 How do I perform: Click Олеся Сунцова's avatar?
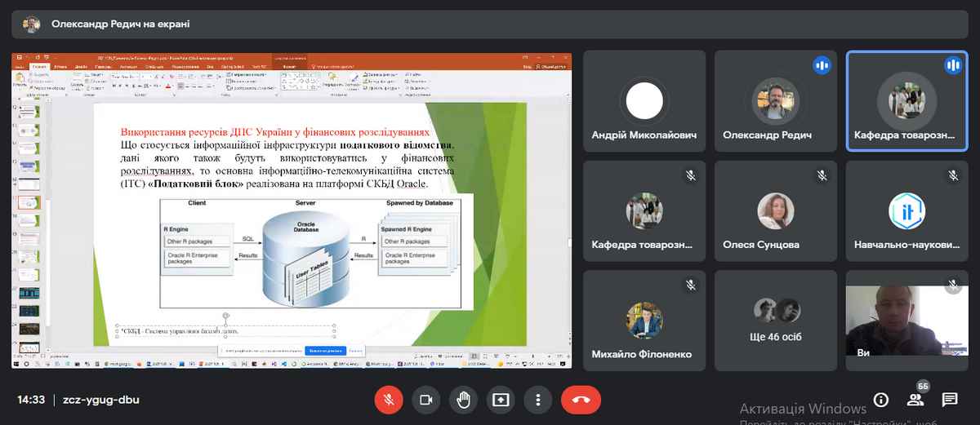coord(775,211)
